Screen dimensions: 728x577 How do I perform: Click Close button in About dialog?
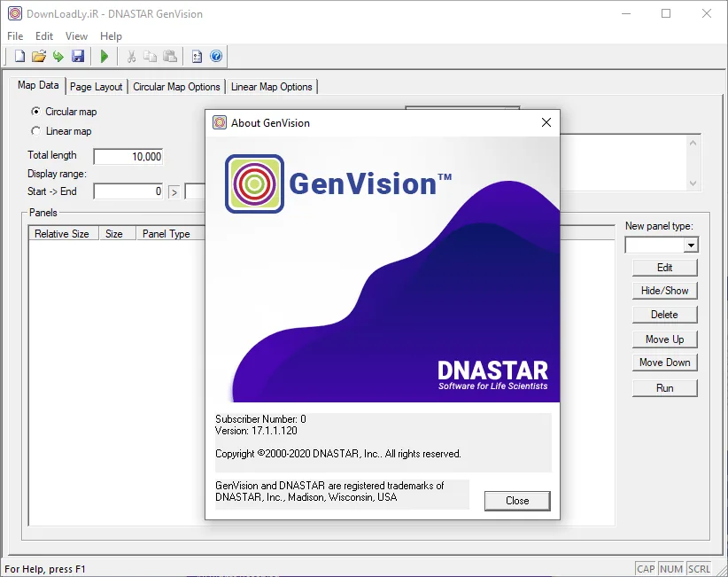tap(517, 501)
